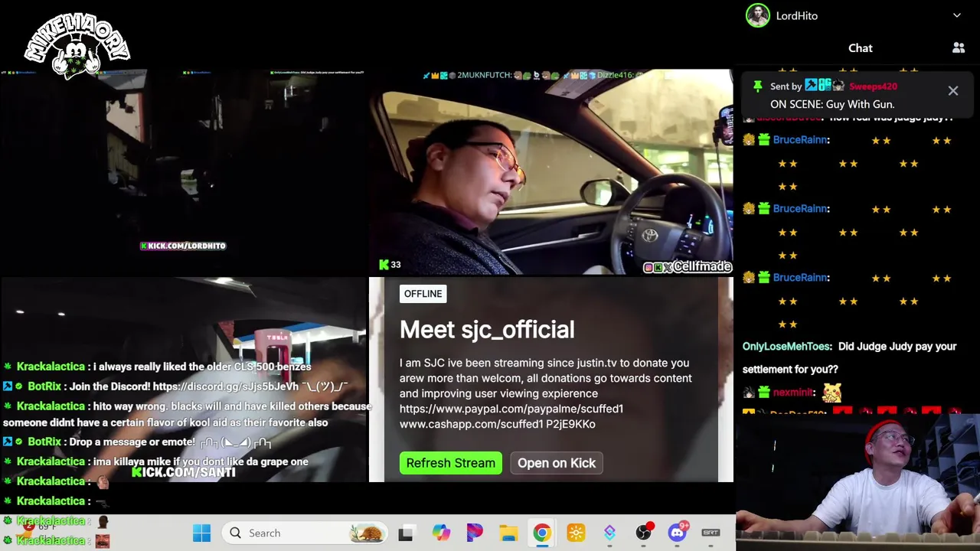Click the taskbar Search box
The height and width of the screenshot is (551, 980).
305,533
